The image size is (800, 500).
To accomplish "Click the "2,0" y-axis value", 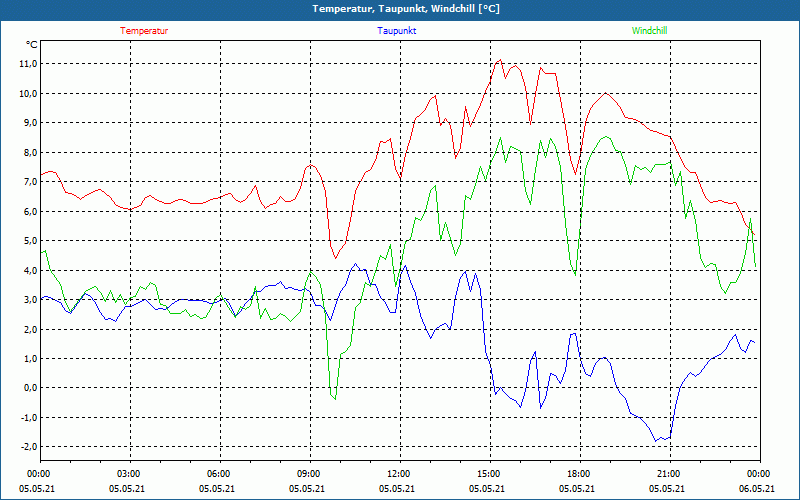I will point(30,329).
